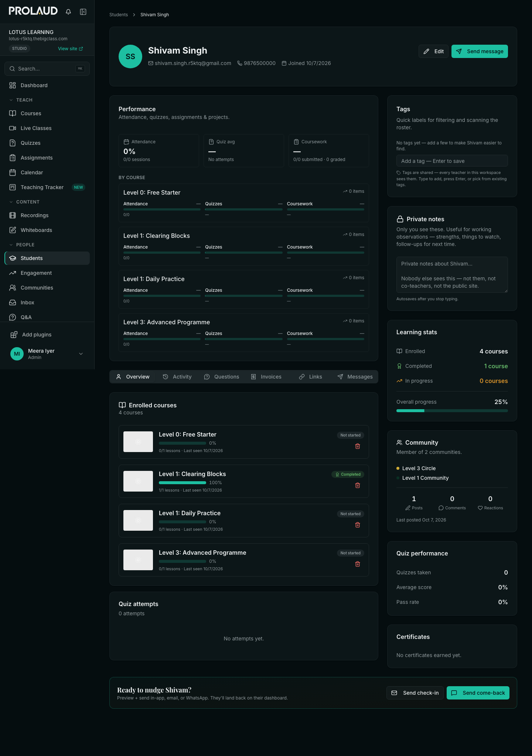This screenshot has height=756, width=532.
Task: Open Live Classes section
Action: (47, 128)
